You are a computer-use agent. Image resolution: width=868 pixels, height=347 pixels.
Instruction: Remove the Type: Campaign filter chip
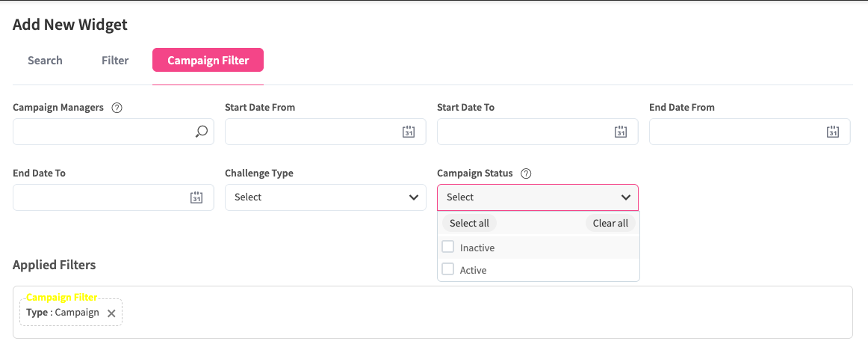click(x=111, y=313)
